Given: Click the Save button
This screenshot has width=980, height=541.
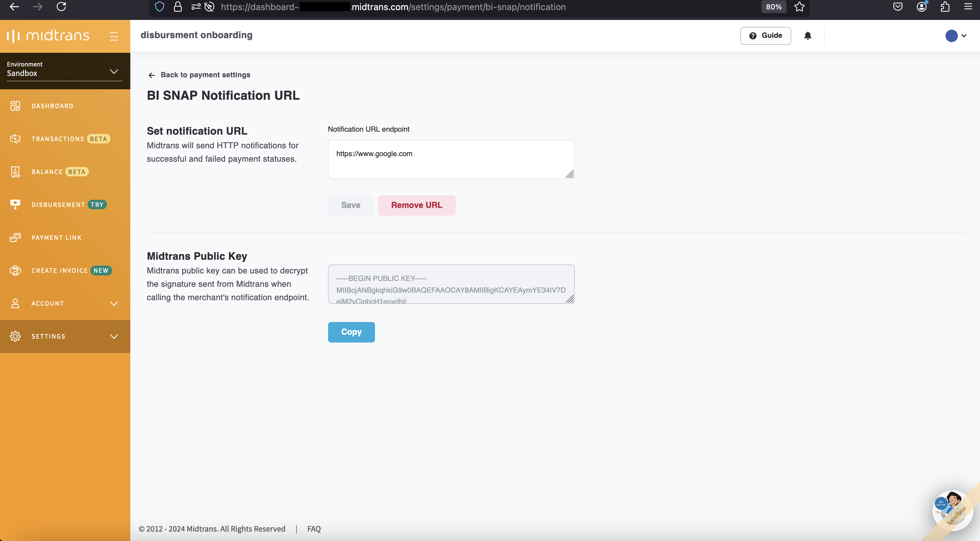Looking at the screenshot, I should (350, 205).
